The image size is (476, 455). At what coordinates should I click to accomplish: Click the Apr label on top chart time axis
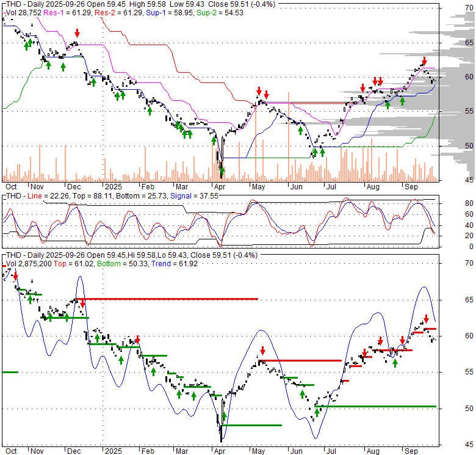click(x=219, y=187)
